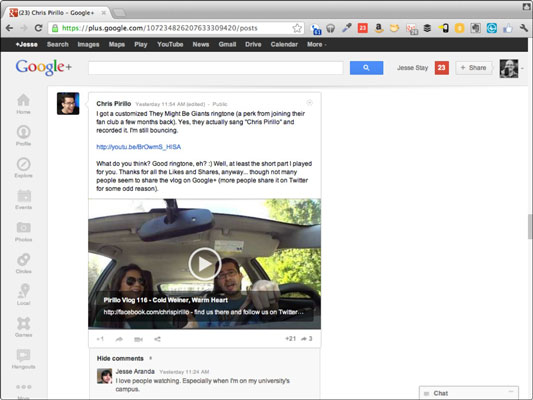533x400 pixels.
Task: Click the Jesse Aranda commenter name
Action: pyautogui.click(x=135, y=371)
